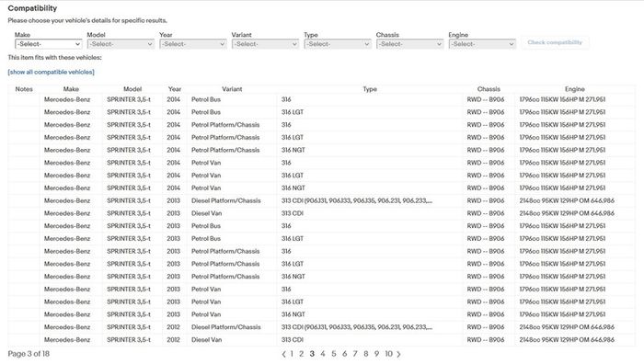Open the Engine dropdown
The height and width of the screenshot is (364, 644).
(x=482, y=44)
